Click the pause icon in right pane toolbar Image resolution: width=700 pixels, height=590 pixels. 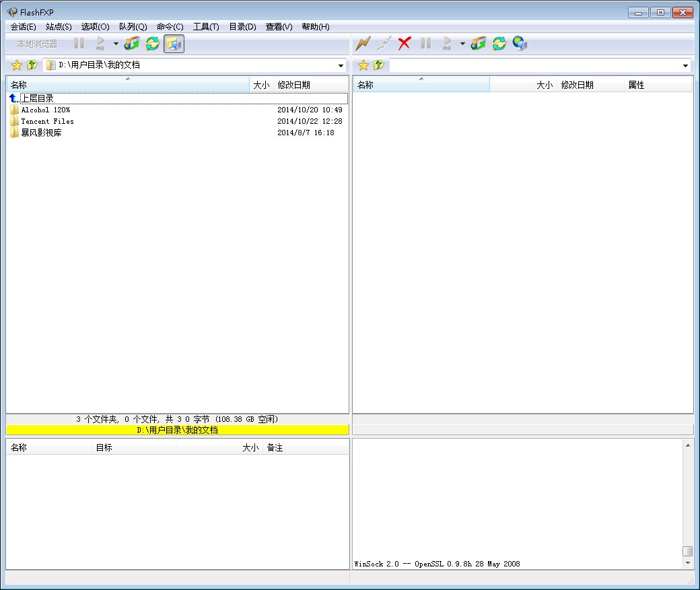coord(425,43)
